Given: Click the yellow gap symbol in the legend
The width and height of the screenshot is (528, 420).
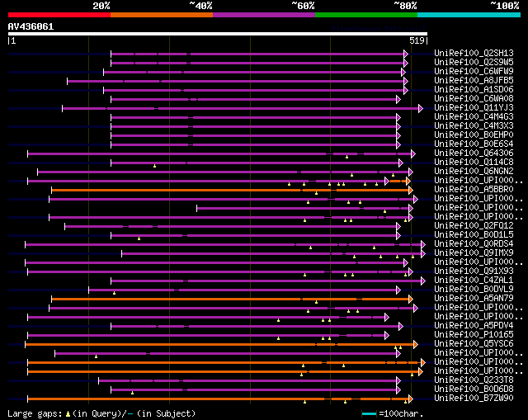Looking at the screenshot, I should click(68, 414).
